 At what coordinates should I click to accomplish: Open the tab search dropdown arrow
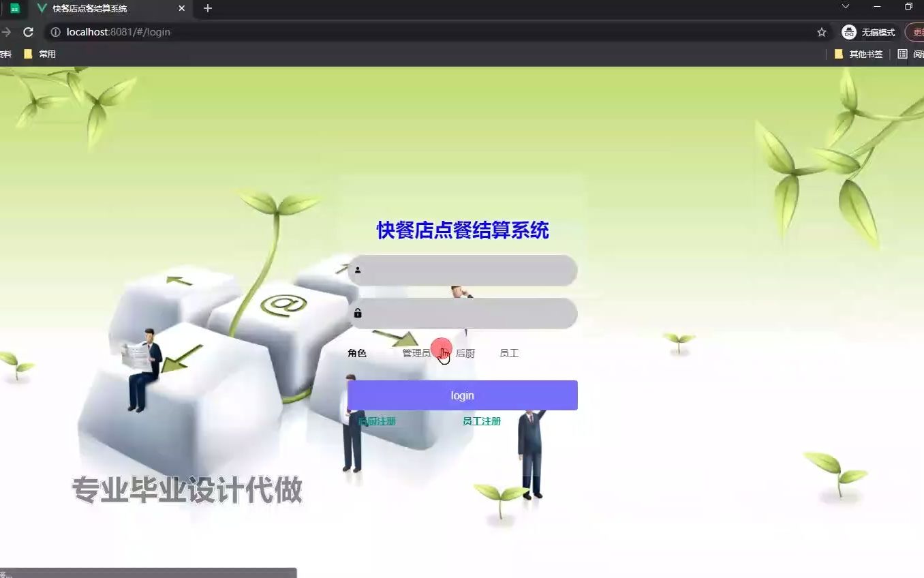tap(846, 6)
